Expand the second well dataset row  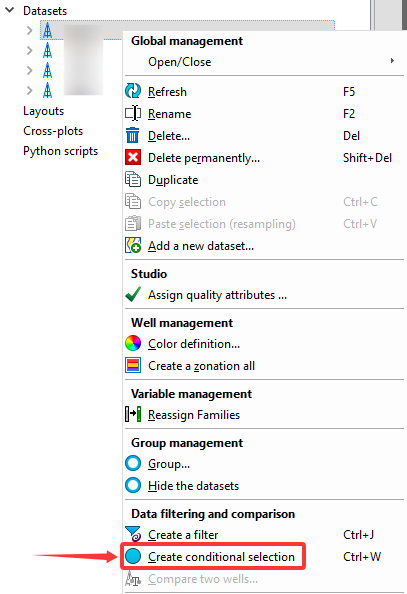pos(30,50)
